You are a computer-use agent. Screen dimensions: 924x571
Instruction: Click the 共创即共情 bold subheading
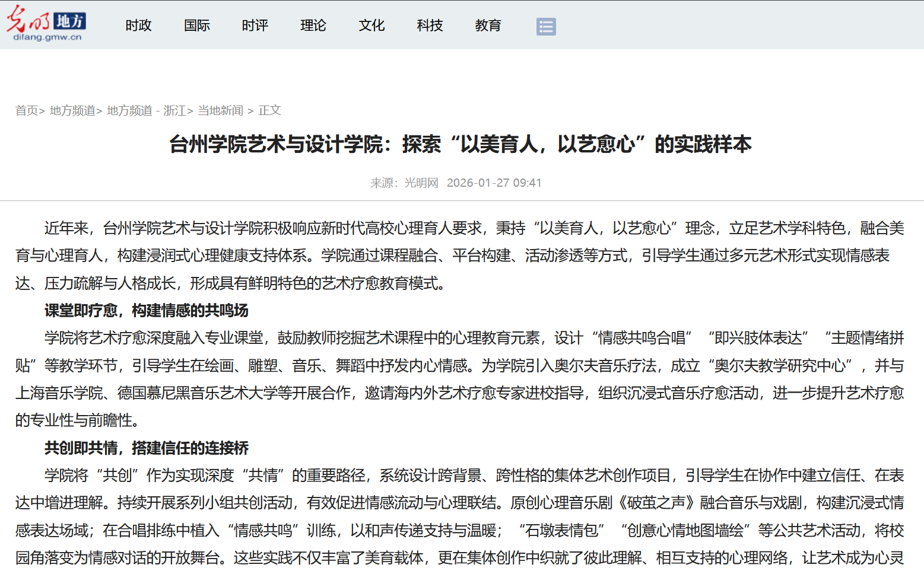(x=146, y=448)
